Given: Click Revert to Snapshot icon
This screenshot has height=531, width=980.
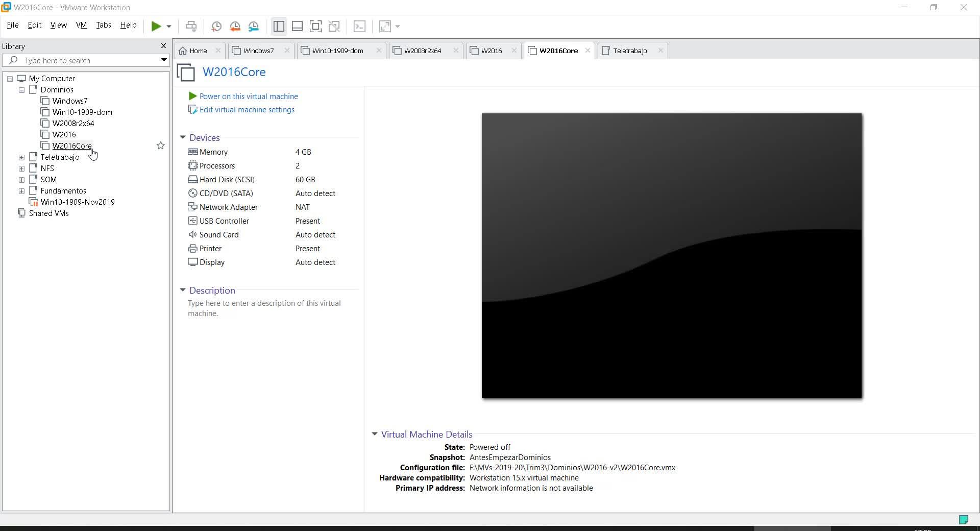Looking at the screenshot, I should click(235, 26).
